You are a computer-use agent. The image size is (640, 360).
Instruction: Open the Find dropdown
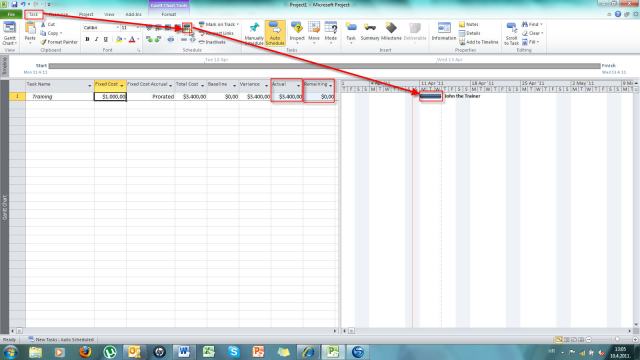pos(532,24)
